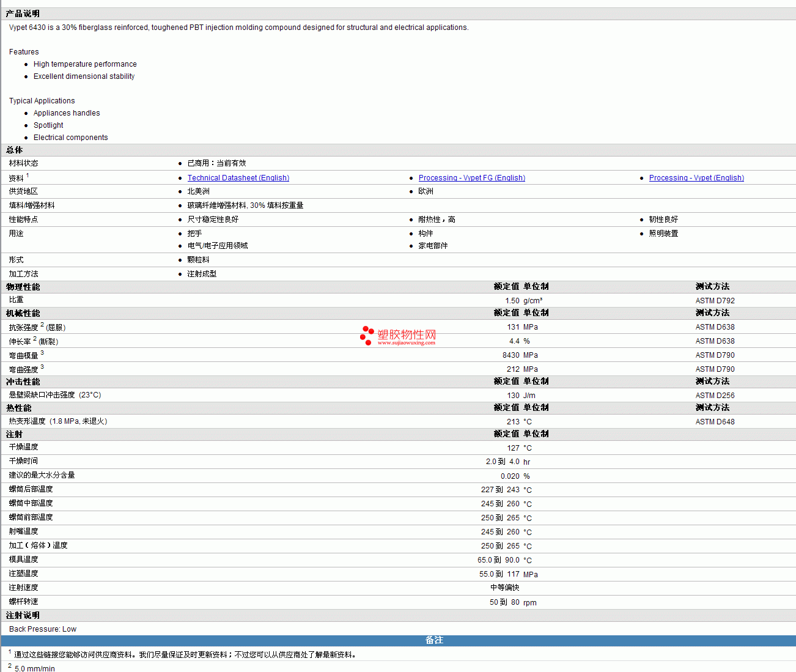Open the Technical Datasheet (English) link
The width and height of the screenshot is (796, 672).
[238, 178]
